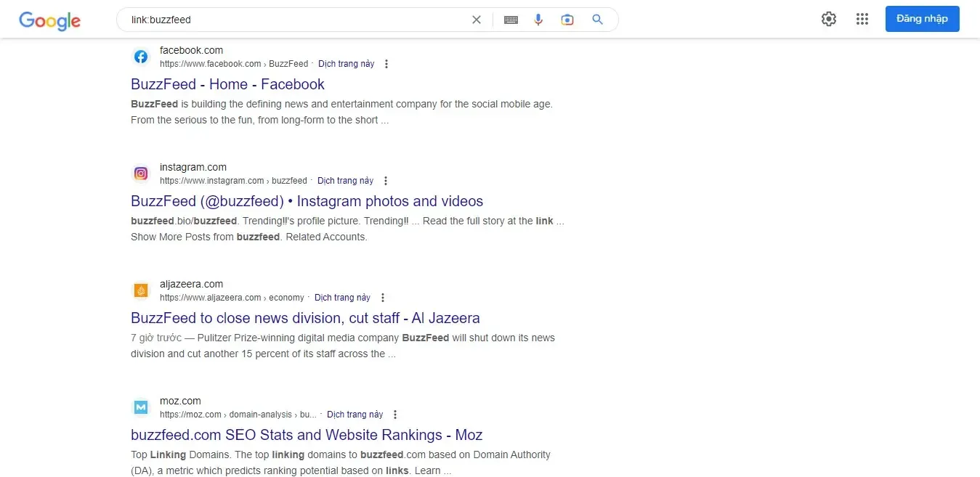
Task: Show the more options menu for the Moz result
Action: pos(395,415)
